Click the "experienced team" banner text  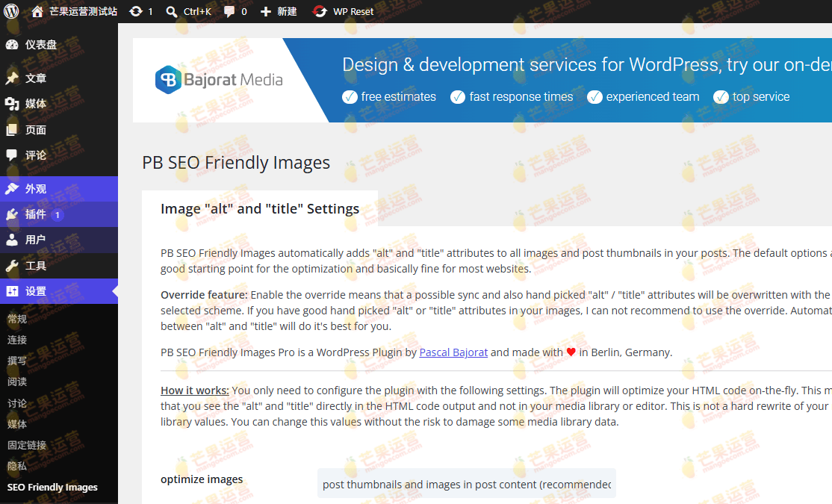click(x=653, y=96)
